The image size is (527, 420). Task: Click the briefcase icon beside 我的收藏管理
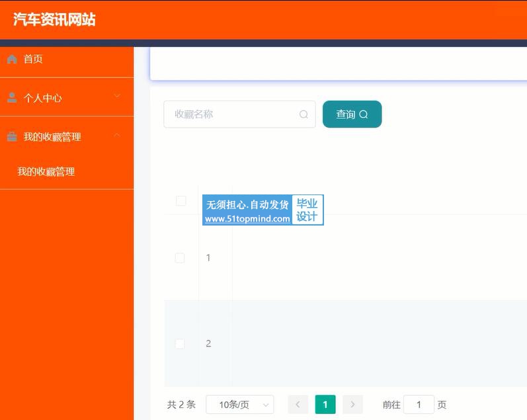(x=12, y=136)
